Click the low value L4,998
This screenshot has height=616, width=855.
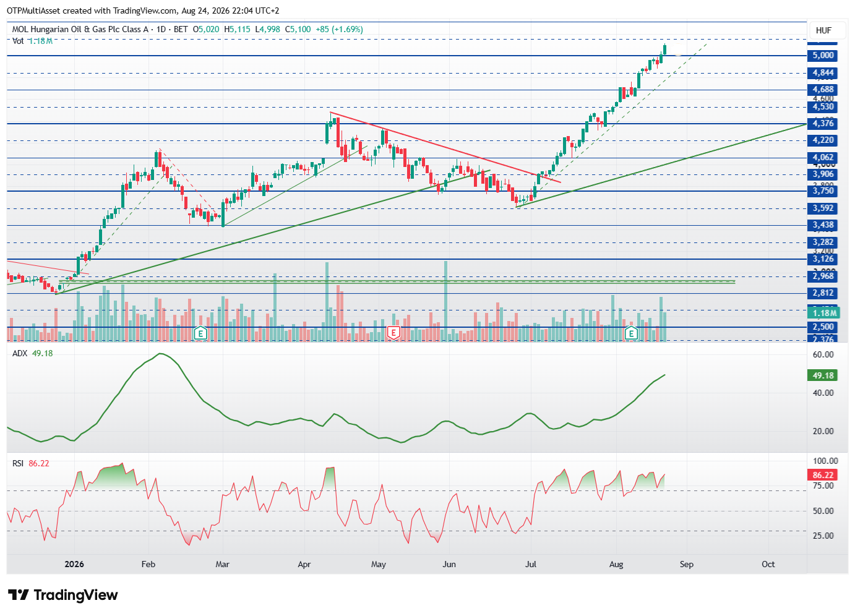(267, 29)
